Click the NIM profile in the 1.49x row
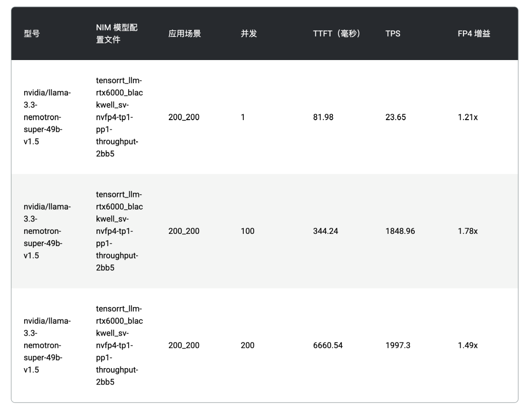The height and width of the screenshot is (413, 532). point(119,346)
